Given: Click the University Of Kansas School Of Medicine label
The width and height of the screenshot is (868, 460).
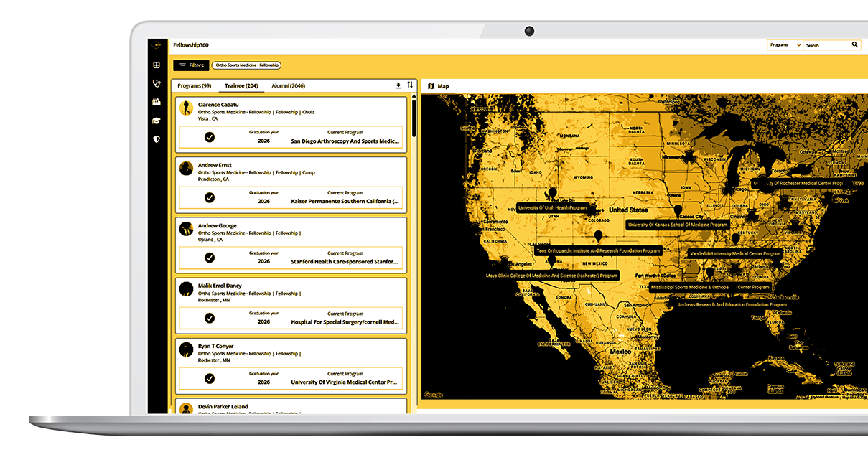Looking at the screenshot, I should pyautogui.click(x=678, y=225).
